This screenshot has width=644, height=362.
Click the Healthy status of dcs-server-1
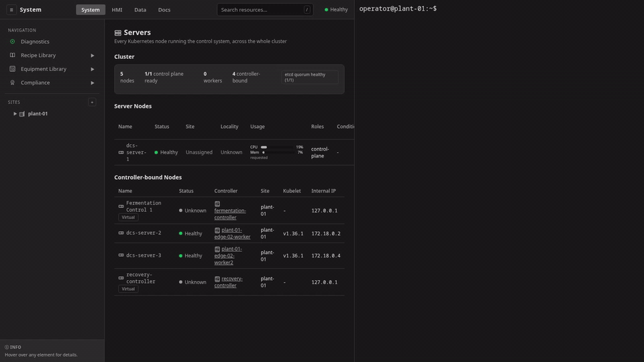click(166, 152)
